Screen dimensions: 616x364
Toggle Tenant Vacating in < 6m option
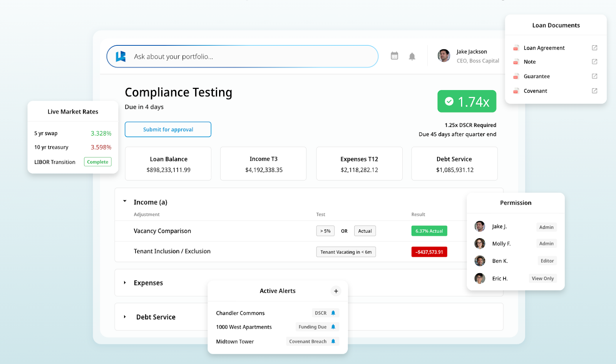click(x=346, y=252)
